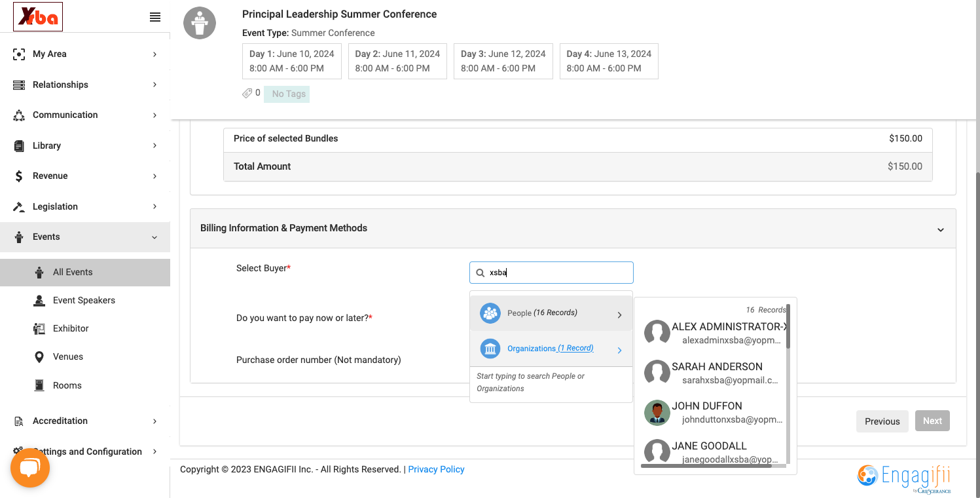Choose Alex Administrator from people list
This screenshot has height=498, width=980.
pyautogui.click(x=715, y=333)
